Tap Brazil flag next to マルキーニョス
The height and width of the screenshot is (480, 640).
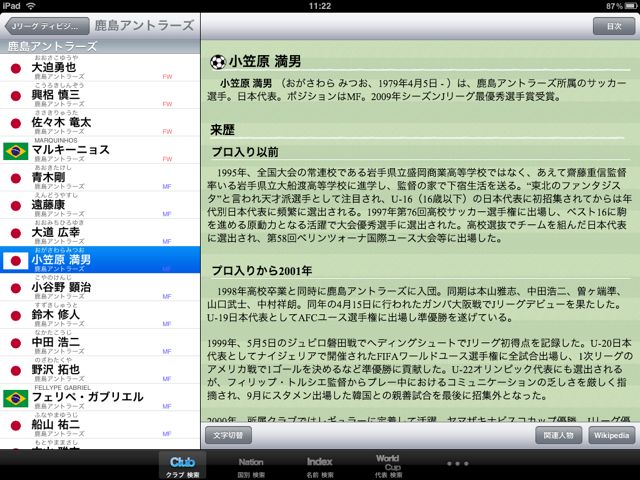pos(16,151)
